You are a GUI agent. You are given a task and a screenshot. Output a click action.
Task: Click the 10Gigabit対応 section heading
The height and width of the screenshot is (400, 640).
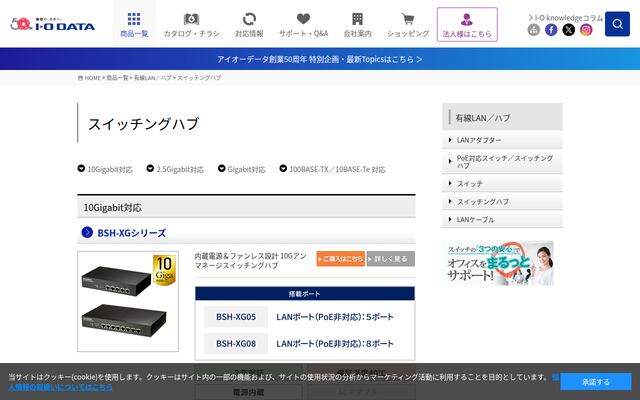(x=246, y=207)
